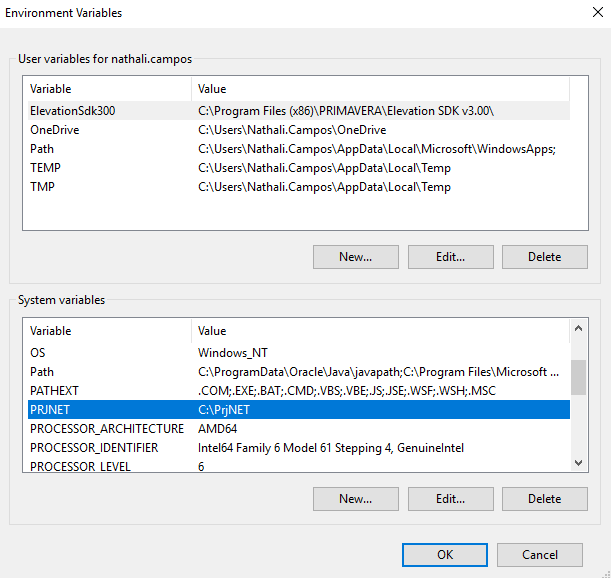The height and width of the screenshot is (578, 611).
Task: Select the TMP user variable
Action: point(299,187)
